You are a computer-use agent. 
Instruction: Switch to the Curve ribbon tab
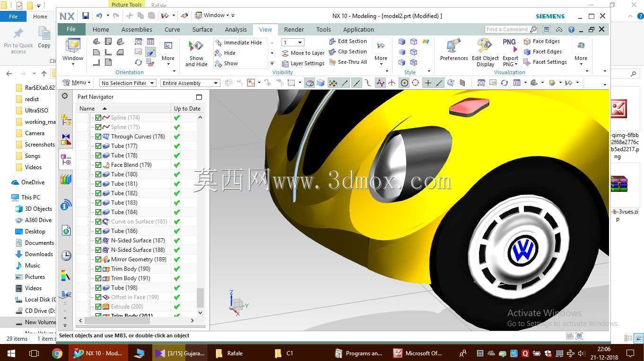172,29
